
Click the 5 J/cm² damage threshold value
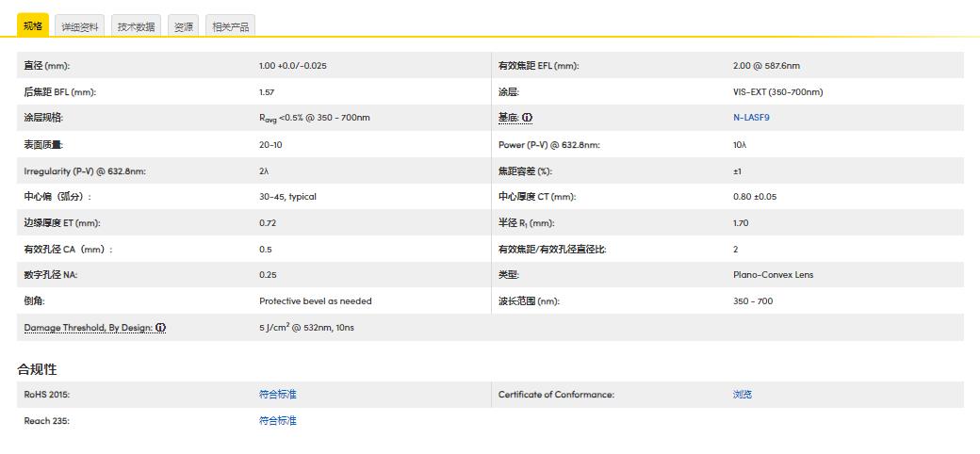[306, 328]
